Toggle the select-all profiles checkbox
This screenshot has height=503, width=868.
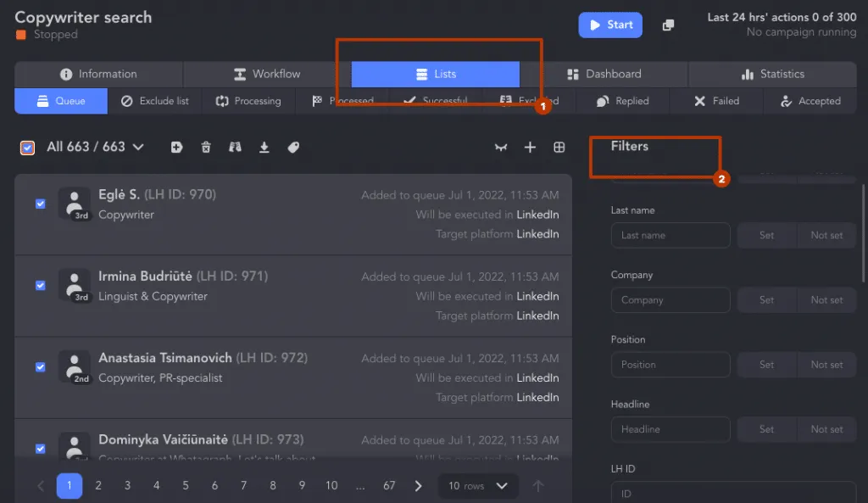tap(27, 148)
